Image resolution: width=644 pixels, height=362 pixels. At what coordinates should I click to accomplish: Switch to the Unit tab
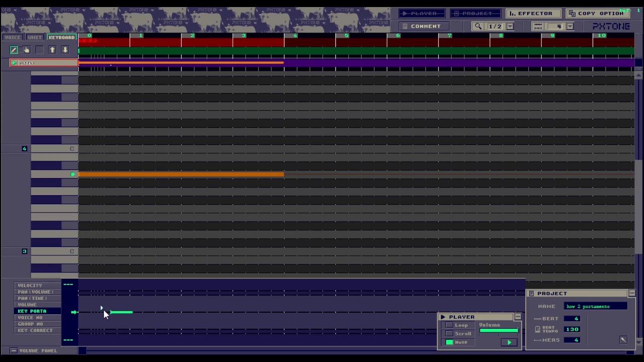click(35, 38)
